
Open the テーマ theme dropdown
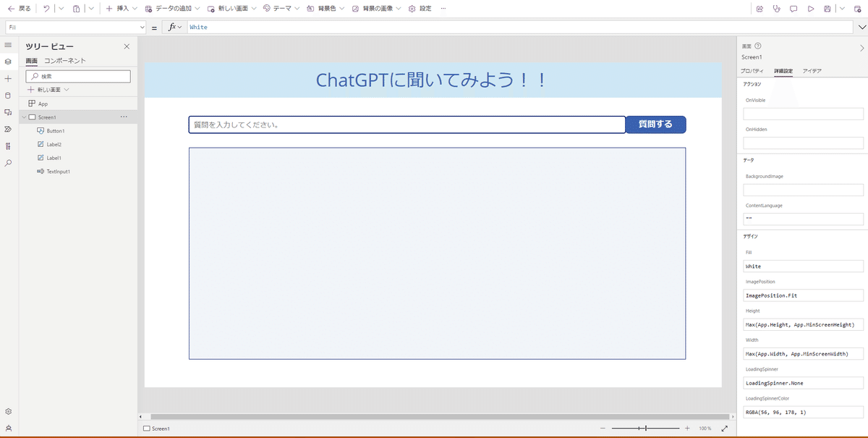coord(281,9)
